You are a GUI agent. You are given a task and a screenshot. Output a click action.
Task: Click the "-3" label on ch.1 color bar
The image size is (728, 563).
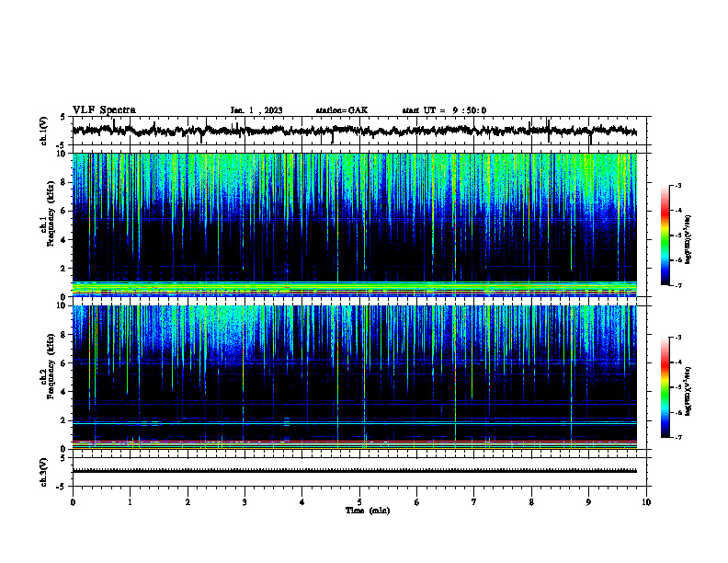tap(677, 186)
